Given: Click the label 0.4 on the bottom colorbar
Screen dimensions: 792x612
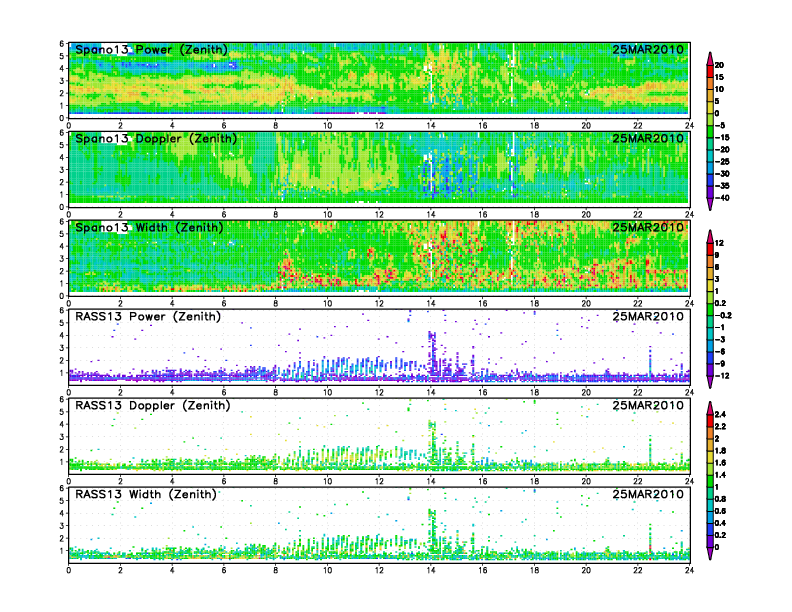Looking at the screenshot, I should tap(720, 523).
